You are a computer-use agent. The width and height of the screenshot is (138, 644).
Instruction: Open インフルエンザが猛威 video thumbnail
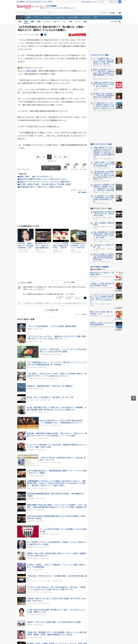point(61,235)
